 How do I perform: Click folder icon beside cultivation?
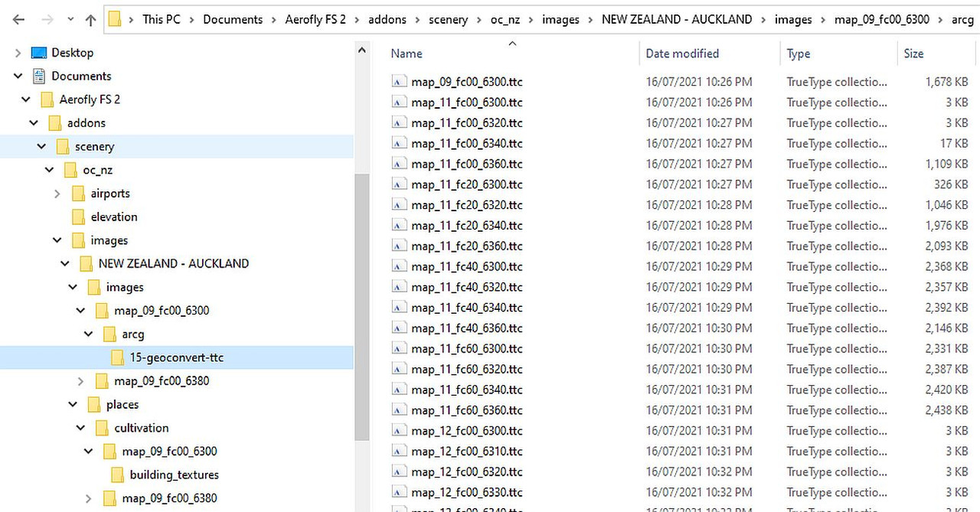(x=102, y=428)
